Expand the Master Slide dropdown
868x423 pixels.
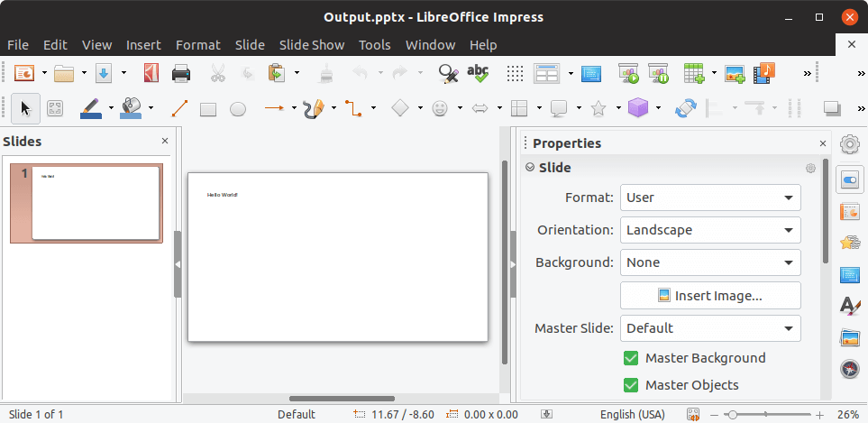pyautogui.click(x=710, y=328)
